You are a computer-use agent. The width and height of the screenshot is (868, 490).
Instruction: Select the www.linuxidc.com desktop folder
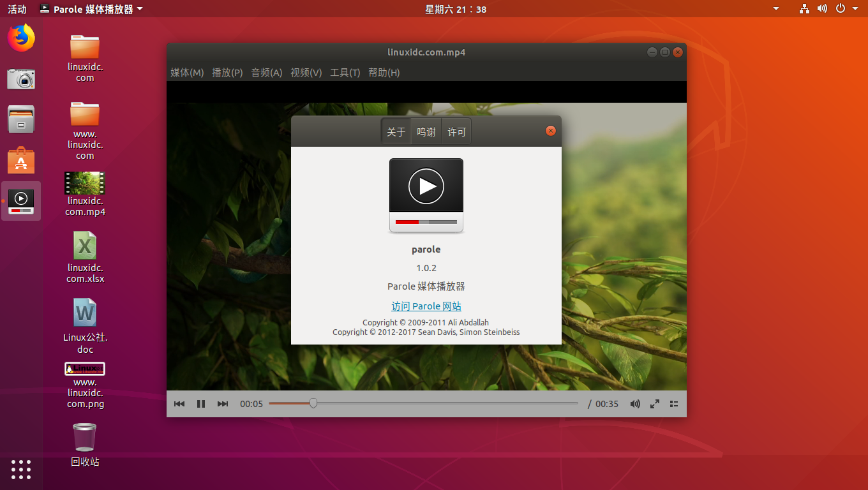tap(85, 130)
